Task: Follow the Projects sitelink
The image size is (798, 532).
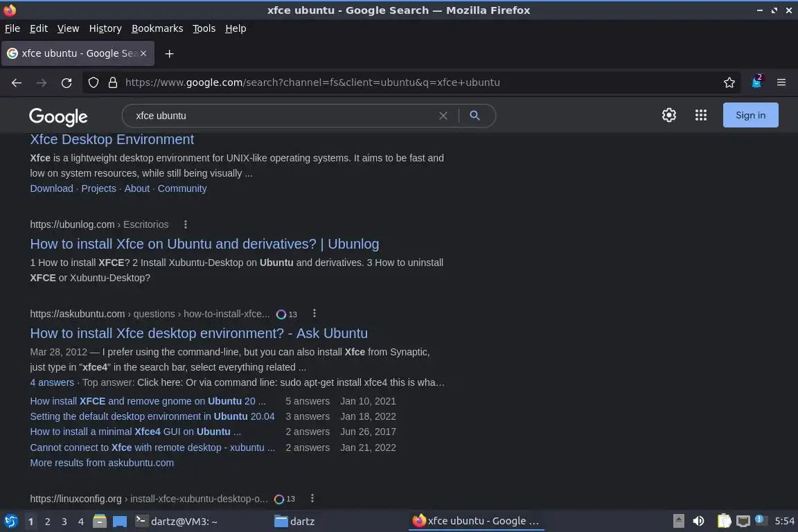Action: click(99, 188)
